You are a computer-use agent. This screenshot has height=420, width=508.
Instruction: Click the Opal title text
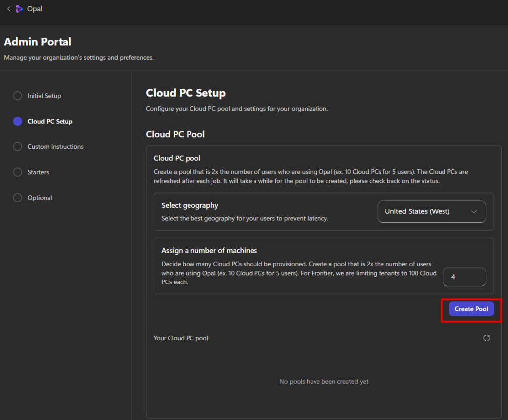(x=35, y=9)
